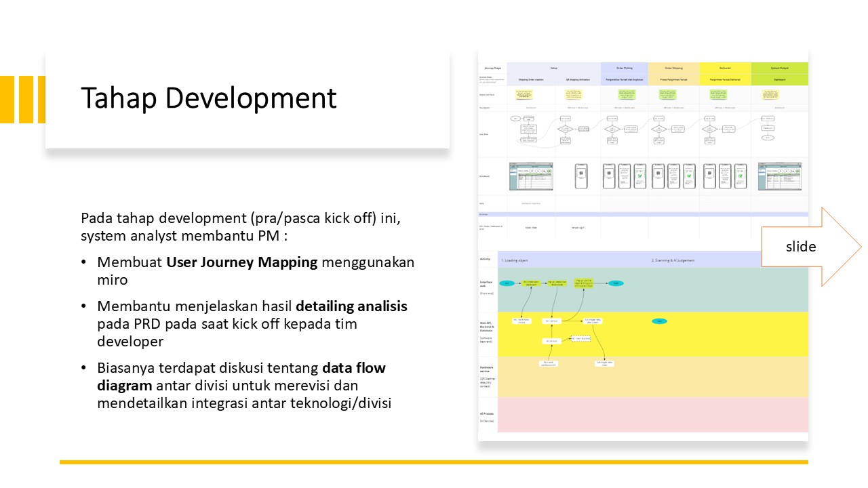Image resolution: width=868 pixels, height=488 pixels.
Task: Open the Setup dashboard storyboard thumbnail
Action: pos(531,176)
